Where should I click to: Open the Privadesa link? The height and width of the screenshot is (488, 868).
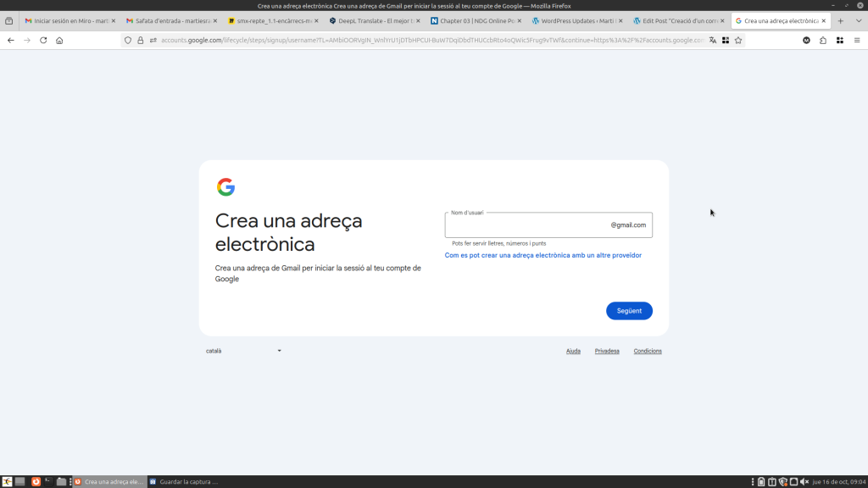(x=607, y=351)
